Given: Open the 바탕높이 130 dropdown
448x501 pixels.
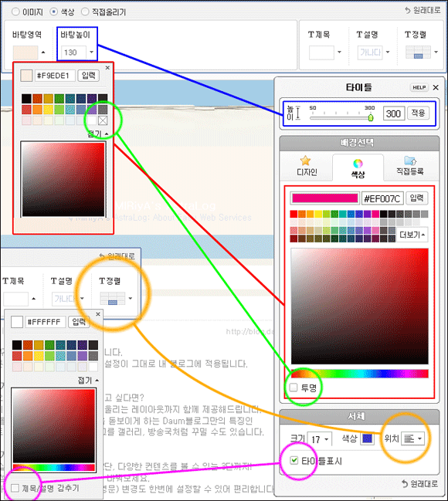Looking at the screenshot, I should (x=91, y=52).
